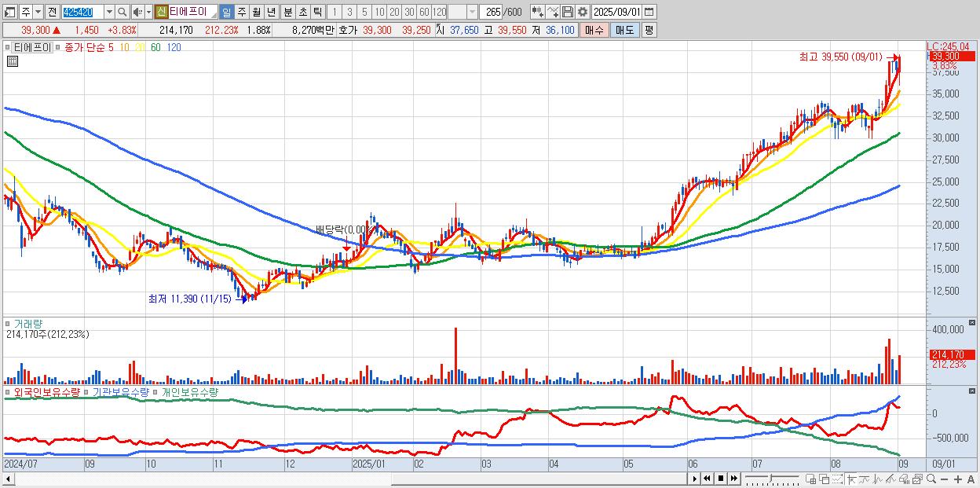Select 틱 tick period tab

point(317,12)
